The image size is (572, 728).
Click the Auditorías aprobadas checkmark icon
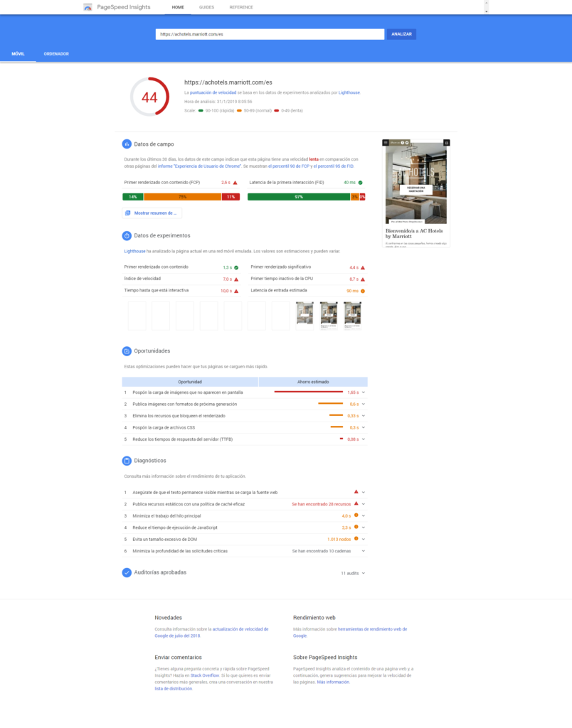pos(127,572)
